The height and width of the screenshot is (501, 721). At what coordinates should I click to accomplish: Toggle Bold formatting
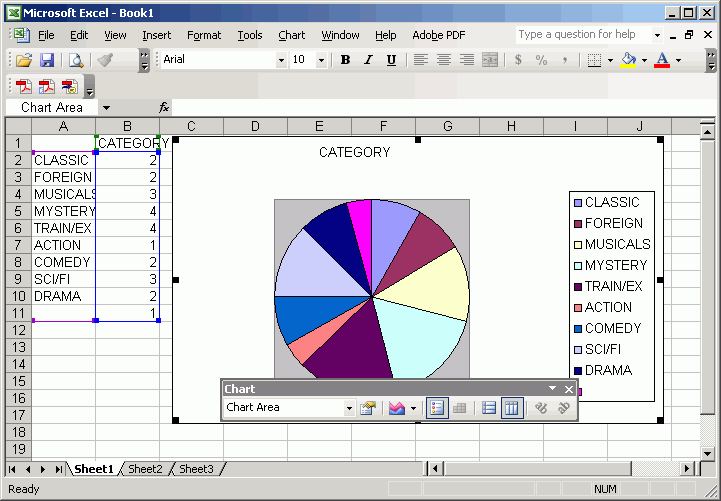point(345,60)
